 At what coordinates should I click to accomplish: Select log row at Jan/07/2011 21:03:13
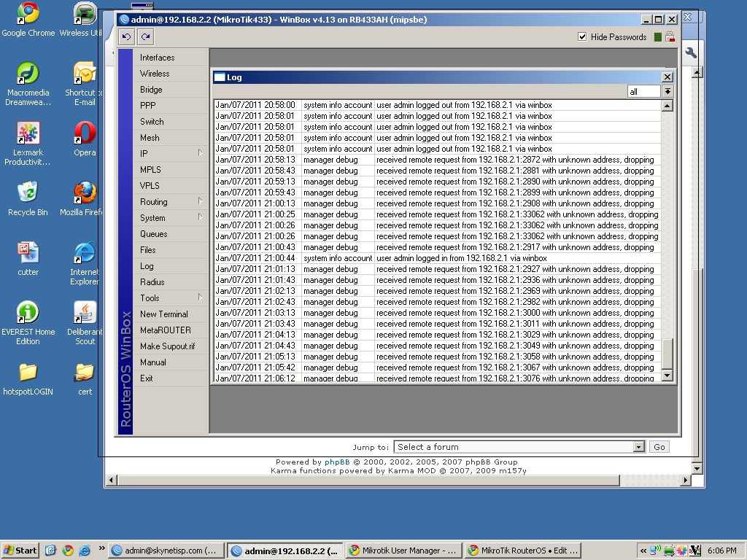pyautogui.click(x=438, y=313)
